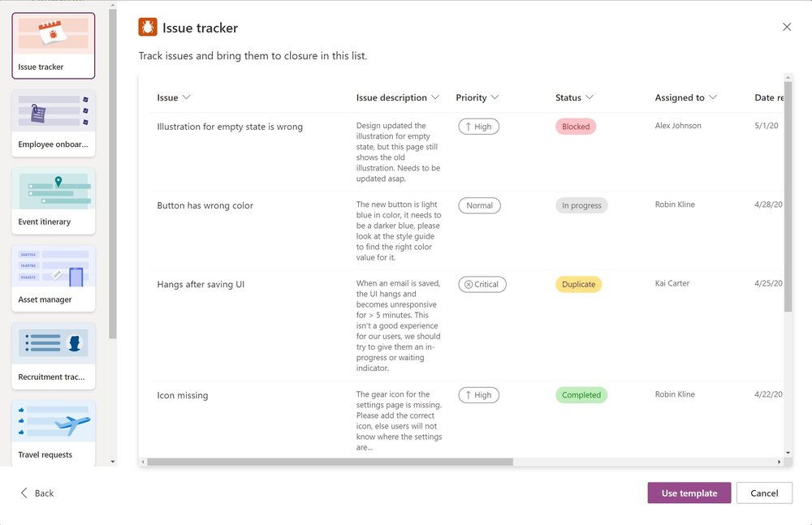This screenshot has height=525, width=812.
Task: Click the red Blocked status pill
Action: (576, 127)
